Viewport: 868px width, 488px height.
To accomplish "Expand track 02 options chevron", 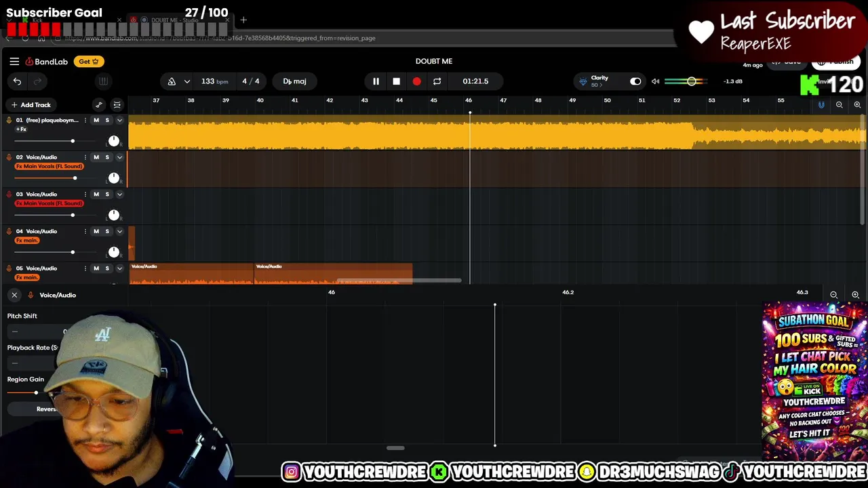I will click(x=119, y=157).
